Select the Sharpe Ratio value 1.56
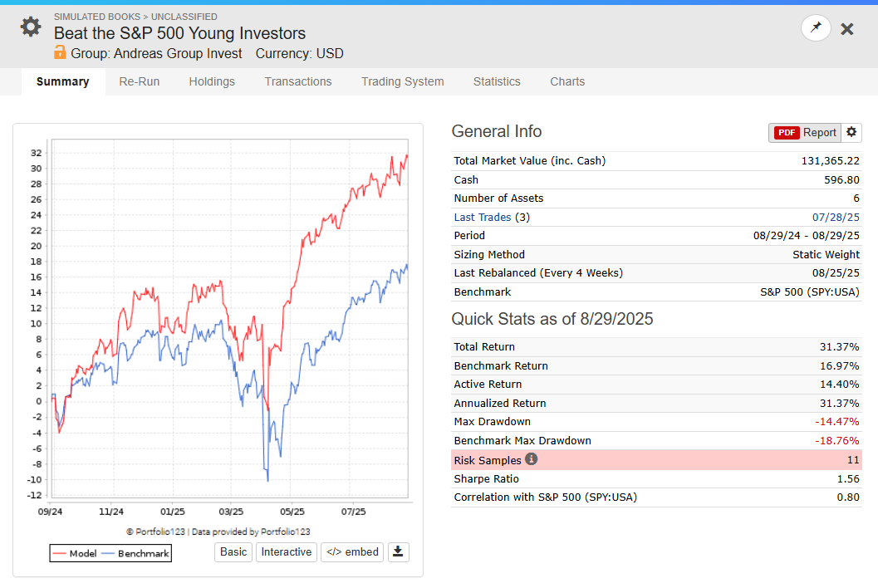The image size is (878, 588). click(x=848, y=479)
